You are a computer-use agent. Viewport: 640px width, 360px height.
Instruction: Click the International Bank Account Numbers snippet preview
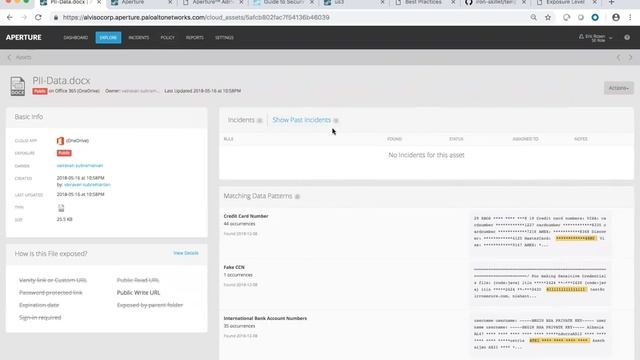point(540,334)
